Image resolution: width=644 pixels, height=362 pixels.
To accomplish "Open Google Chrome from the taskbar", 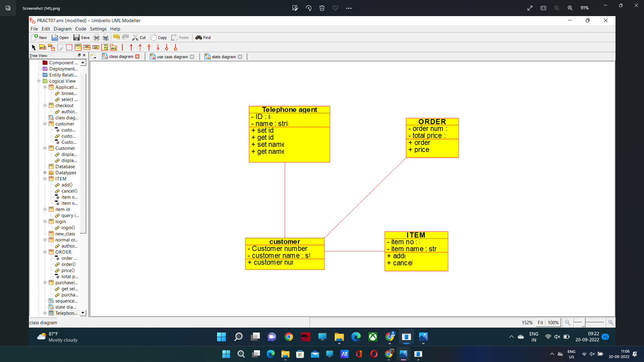I will pos(289,337).
